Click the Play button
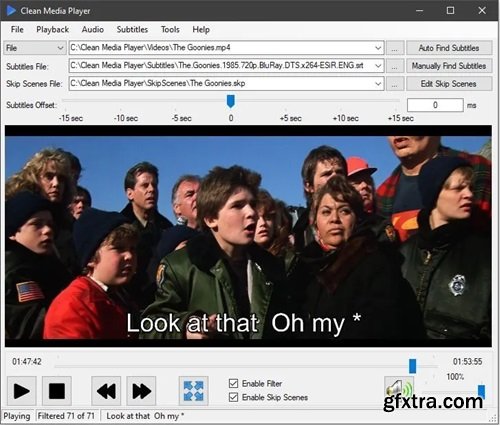This screenshot has height=425, width=500. [x=22, y=391]
